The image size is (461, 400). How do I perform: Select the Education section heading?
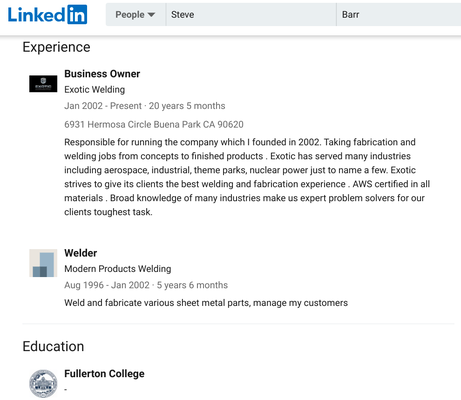coord(53,346)
